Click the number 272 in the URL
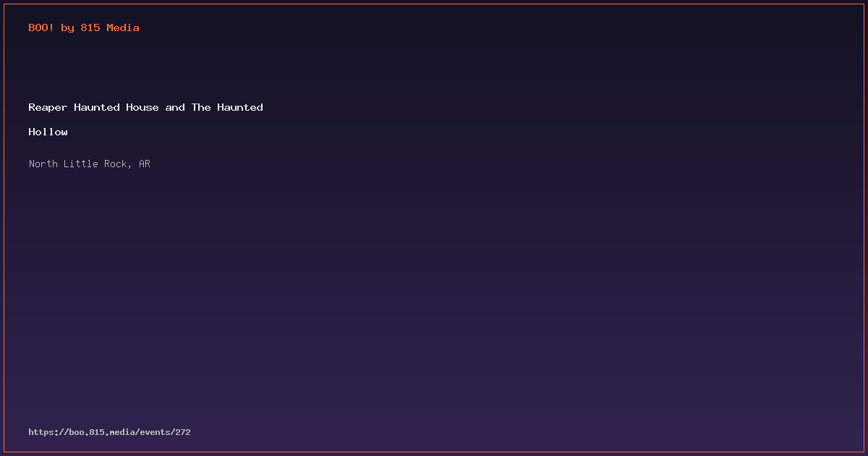 point(183,432)
